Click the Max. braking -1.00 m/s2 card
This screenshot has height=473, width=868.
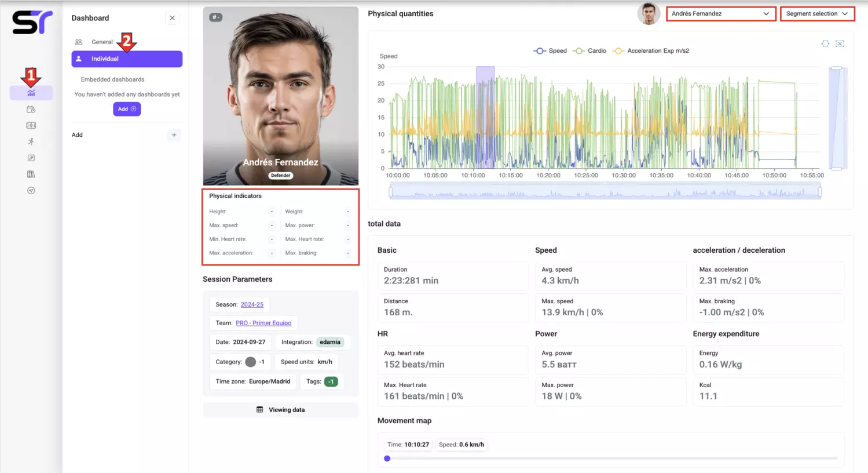click(768, 308)
